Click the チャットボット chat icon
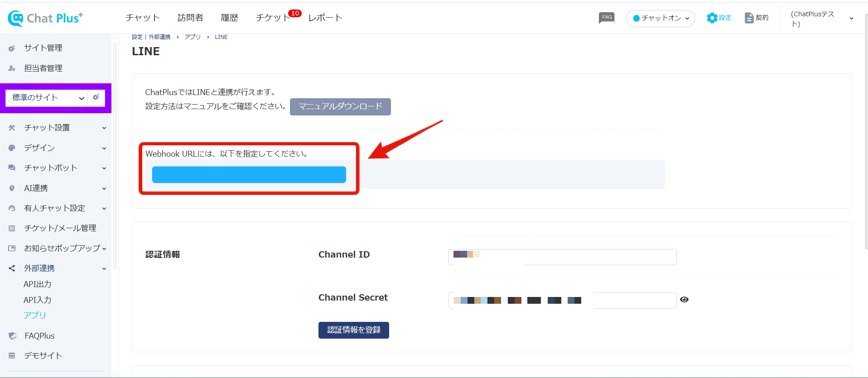The image size is (868, 378). pyautogui.click(x=12, y=168)
